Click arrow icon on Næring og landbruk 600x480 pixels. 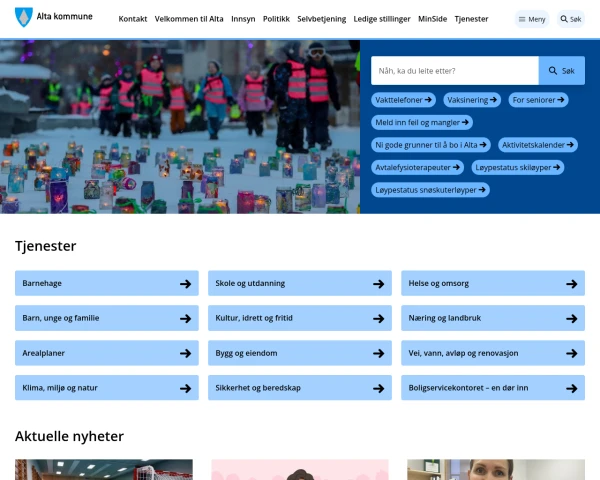[571, 319]
